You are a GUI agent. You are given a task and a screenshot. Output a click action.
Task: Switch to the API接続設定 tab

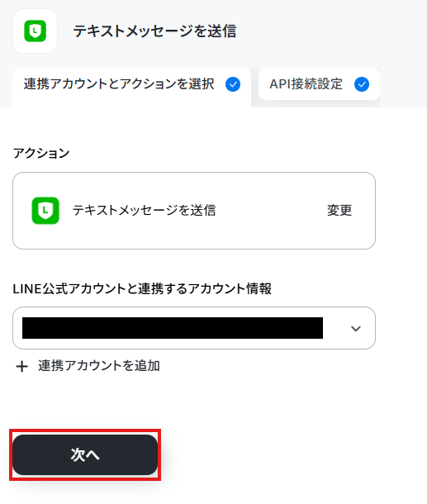319,84
